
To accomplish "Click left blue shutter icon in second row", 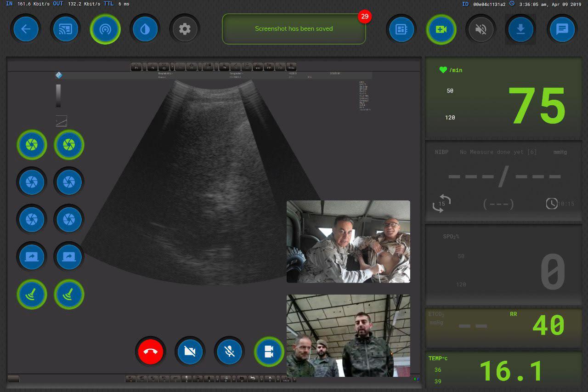I will click(x=32, y=182).
